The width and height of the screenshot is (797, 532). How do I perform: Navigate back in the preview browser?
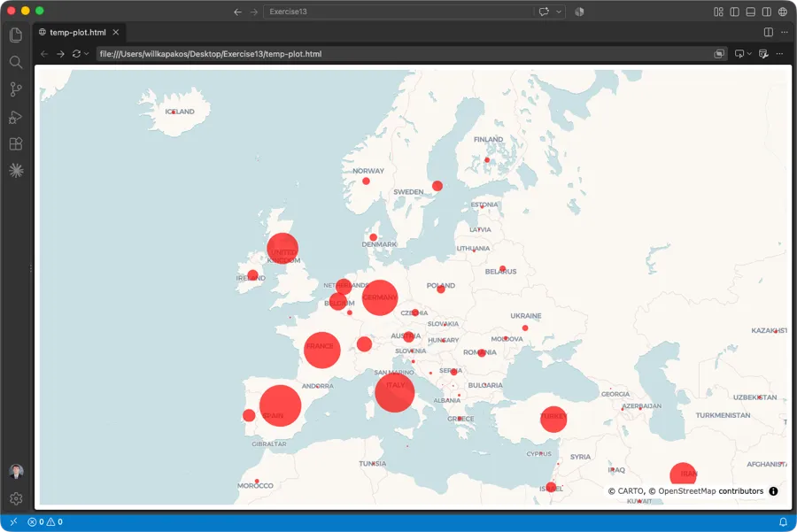coord(44,54)
